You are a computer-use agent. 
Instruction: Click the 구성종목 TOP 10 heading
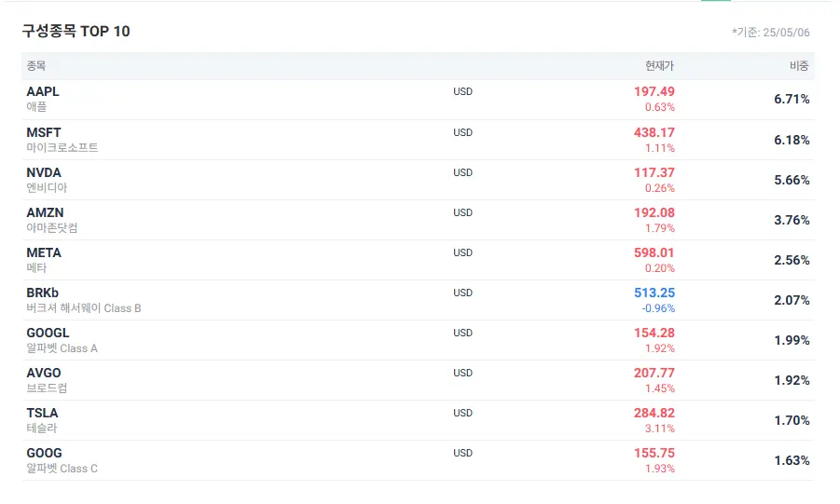pos(76,31)
